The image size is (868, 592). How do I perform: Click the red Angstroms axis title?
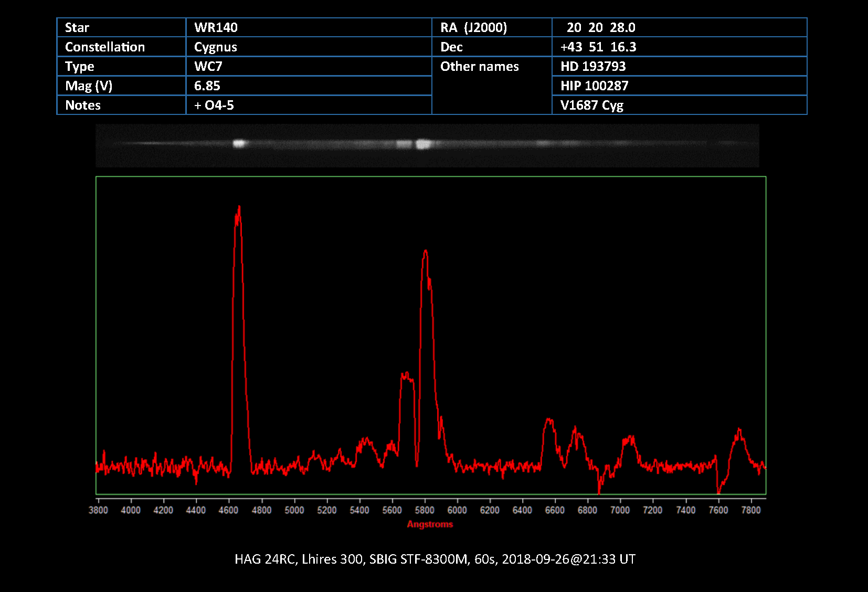(x=430, y=524)
